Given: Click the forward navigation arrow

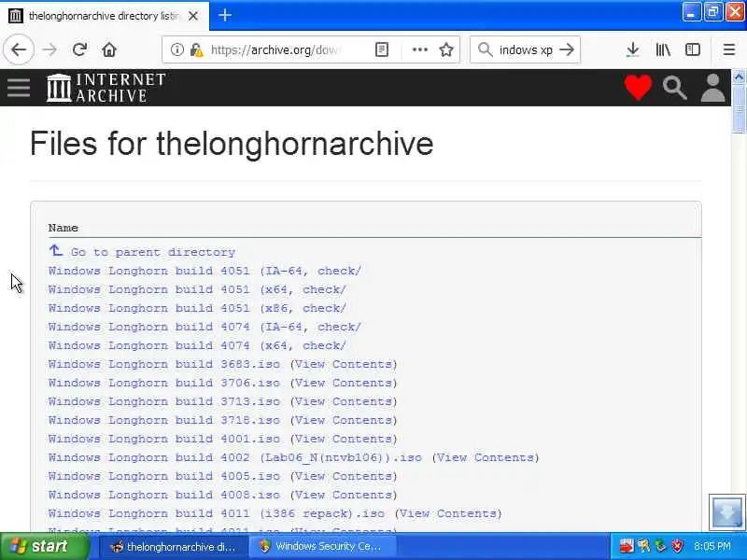Looking at the screenshot, I should (49, 49).
